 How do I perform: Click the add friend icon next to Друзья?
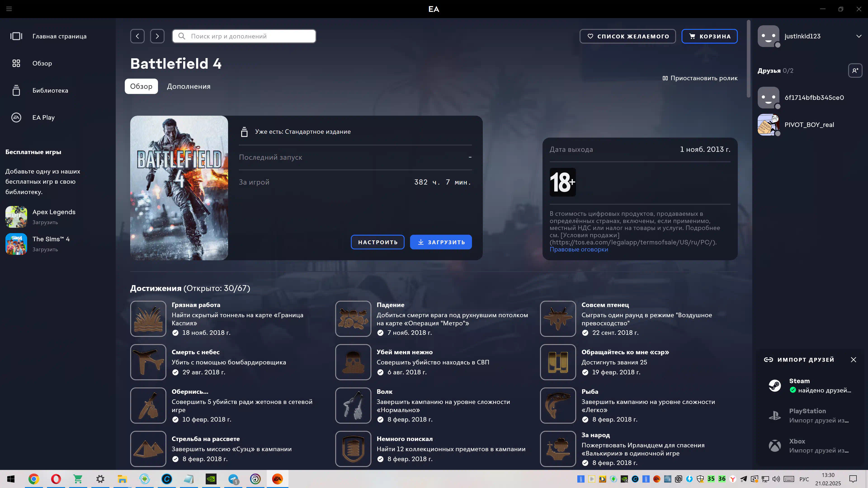pyautogui.click(x=855, y=70)
